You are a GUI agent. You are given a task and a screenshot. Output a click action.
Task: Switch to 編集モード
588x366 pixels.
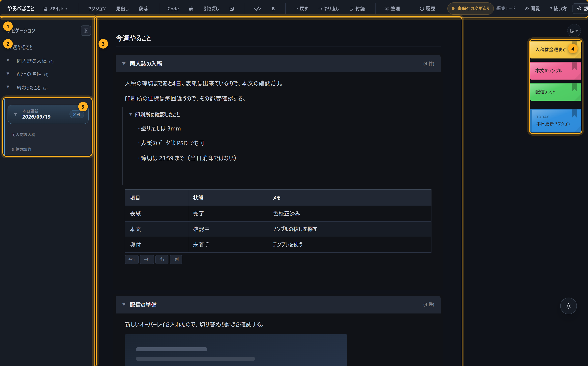coord(506,9)
